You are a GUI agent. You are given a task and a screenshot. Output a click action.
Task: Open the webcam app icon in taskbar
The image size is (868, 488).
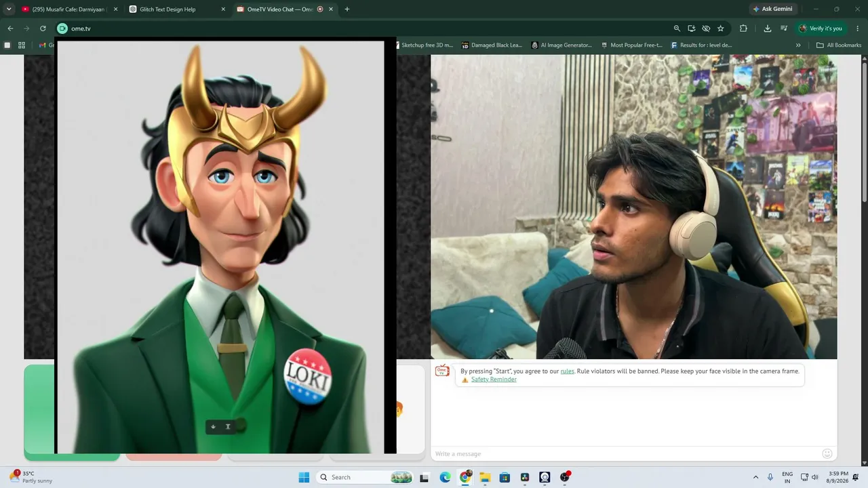(x=545, y=477)
